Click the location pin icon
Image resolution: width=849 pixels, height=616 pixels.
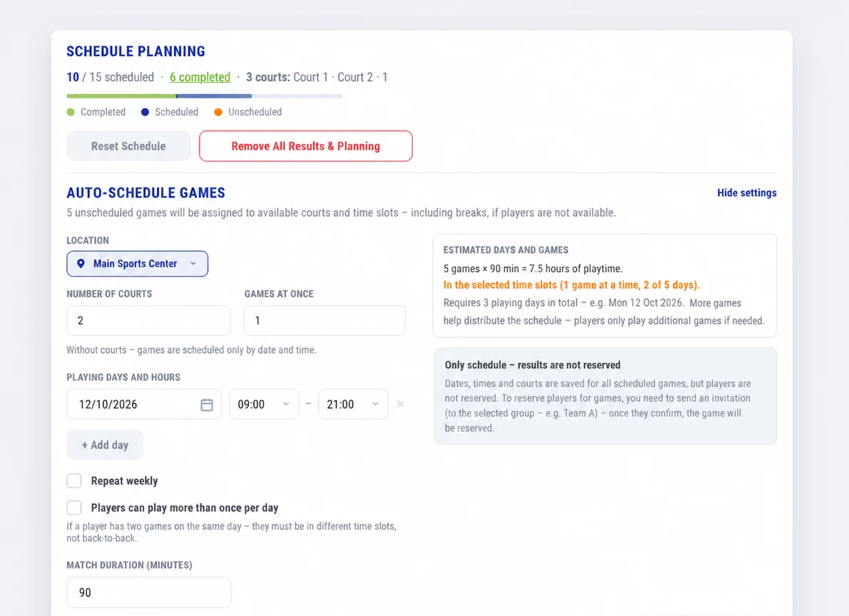[x=81, y=264]
